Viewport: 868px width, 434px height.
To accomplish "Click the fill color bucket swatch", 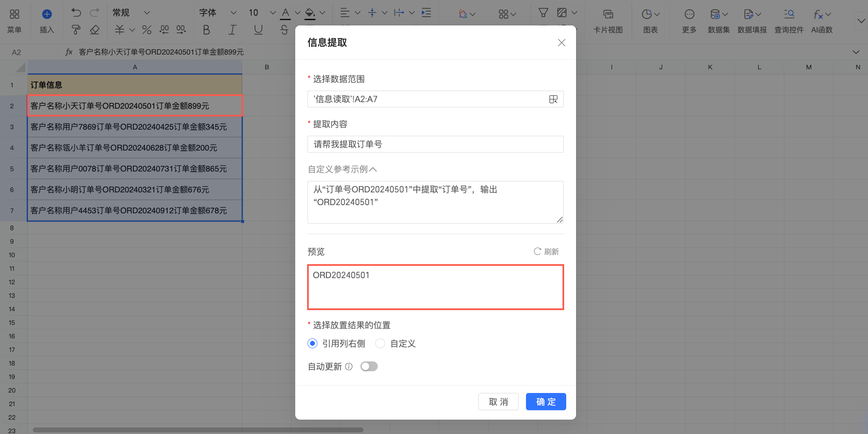I will point(310,13).
